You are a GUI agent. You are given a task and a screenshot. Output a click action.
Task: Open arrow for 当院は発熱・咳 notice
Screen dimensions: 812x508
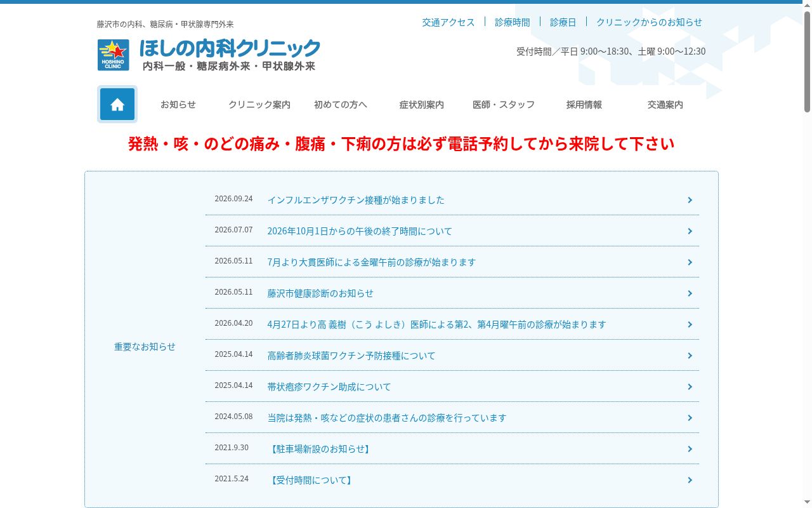tap(690, 418)
